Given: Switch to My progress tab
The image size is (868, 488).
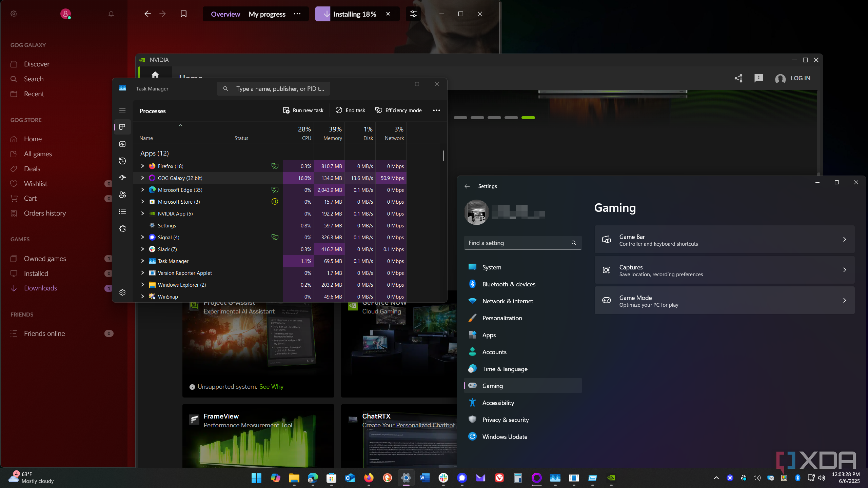Looking at the screenshot, I should pos(267,14).
